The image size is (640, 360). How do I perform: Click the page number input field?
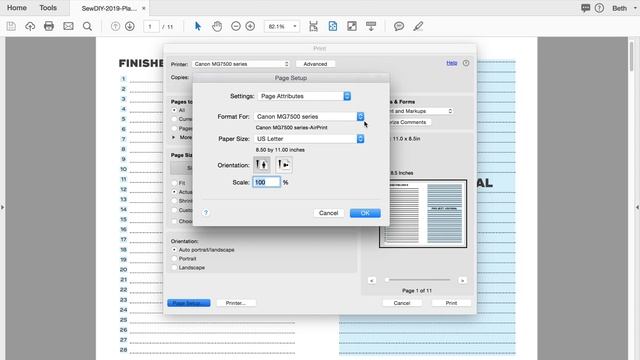(x=151, y=27)
